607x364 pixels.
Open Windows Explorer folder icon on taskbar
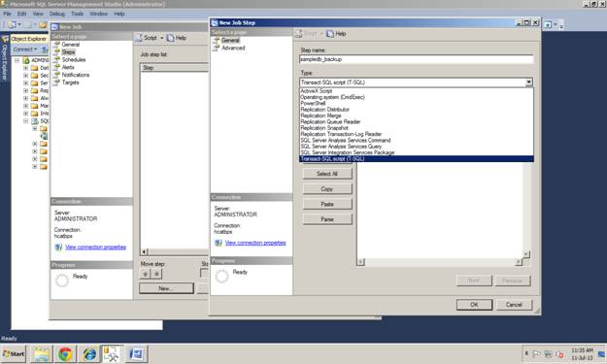click(x=41, y=353)
